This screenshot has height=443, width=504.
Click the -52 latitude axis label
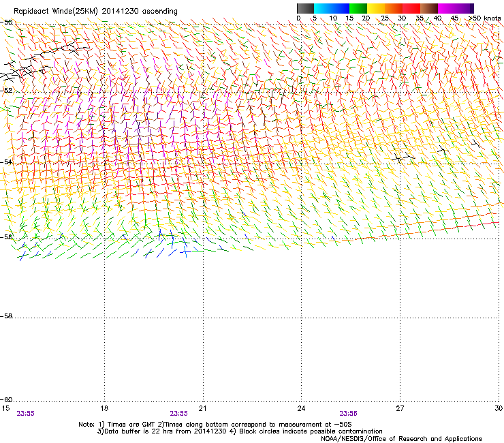[6, 91]
